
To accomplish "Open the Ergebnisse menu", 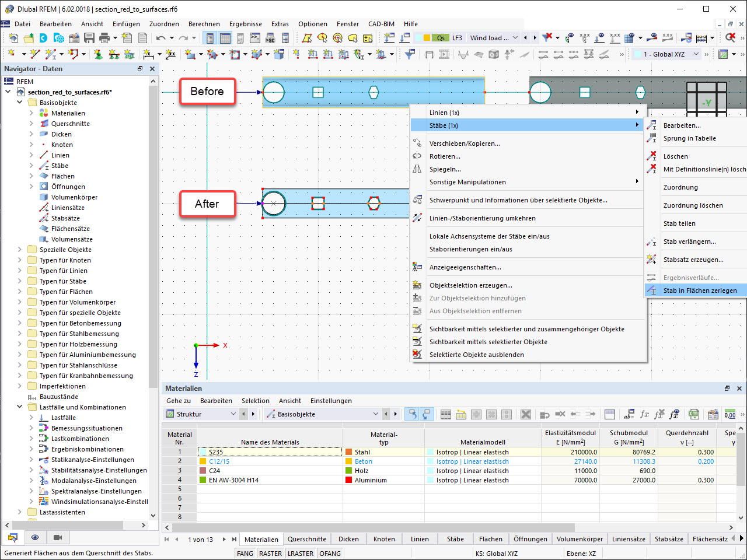I will tap(246, 24).
